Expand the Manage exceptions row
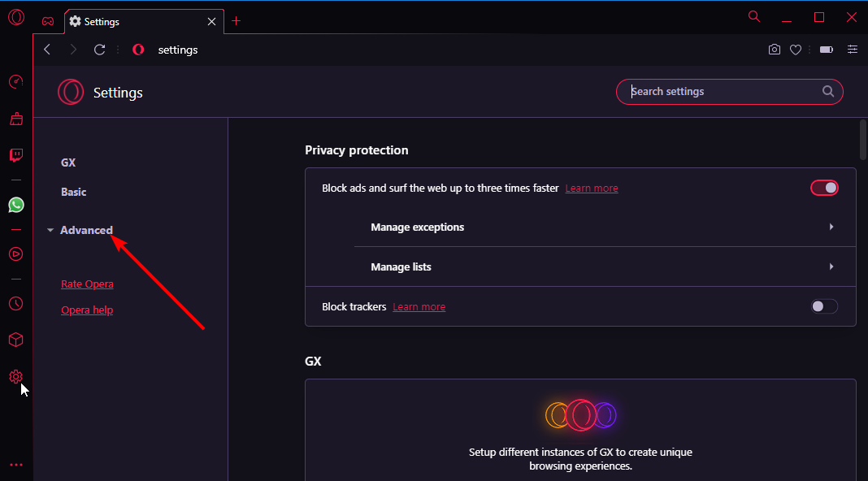Viewport: 868px width, 481px height. [x=605, y=227]
